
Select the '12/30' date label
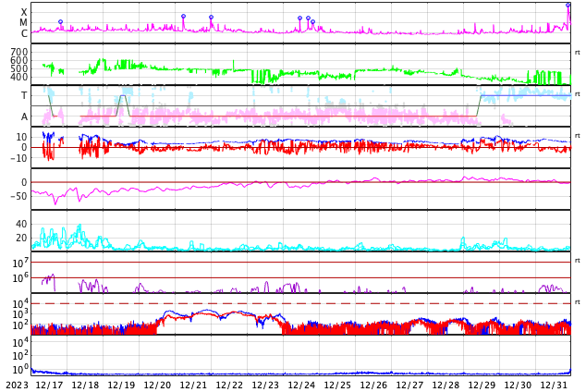tap(518, 386)
